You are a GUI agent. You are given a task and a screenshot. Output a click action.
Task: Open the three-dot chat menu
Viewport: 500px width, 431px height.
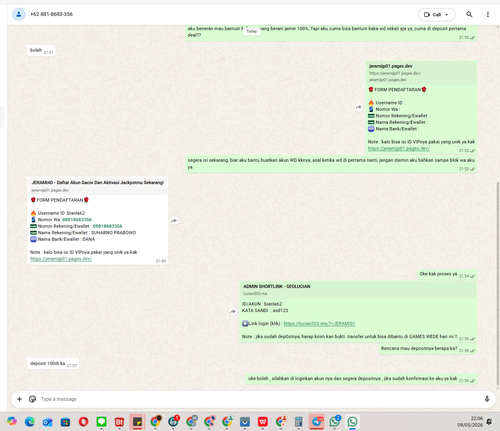[488, 14]
